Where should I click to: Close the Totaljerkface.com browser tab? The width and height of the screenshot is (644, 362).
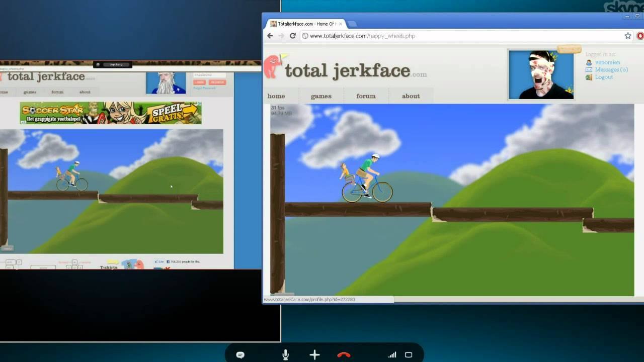341,24
